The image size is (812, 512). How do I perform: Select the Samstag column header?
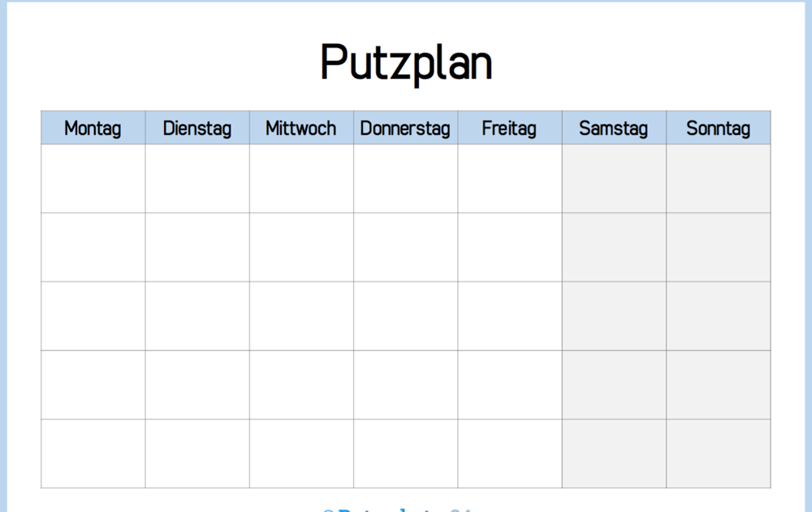[614, 128]
